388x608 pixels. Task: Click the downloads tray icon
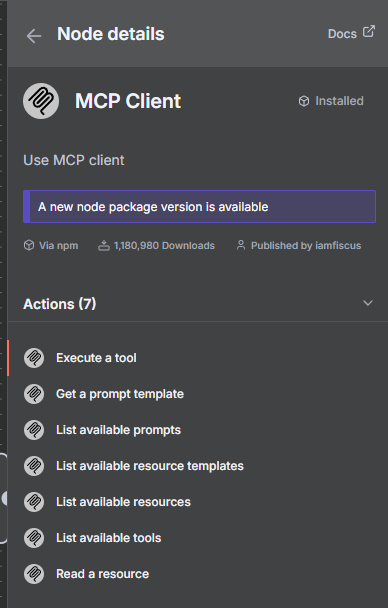coord(104,245)
